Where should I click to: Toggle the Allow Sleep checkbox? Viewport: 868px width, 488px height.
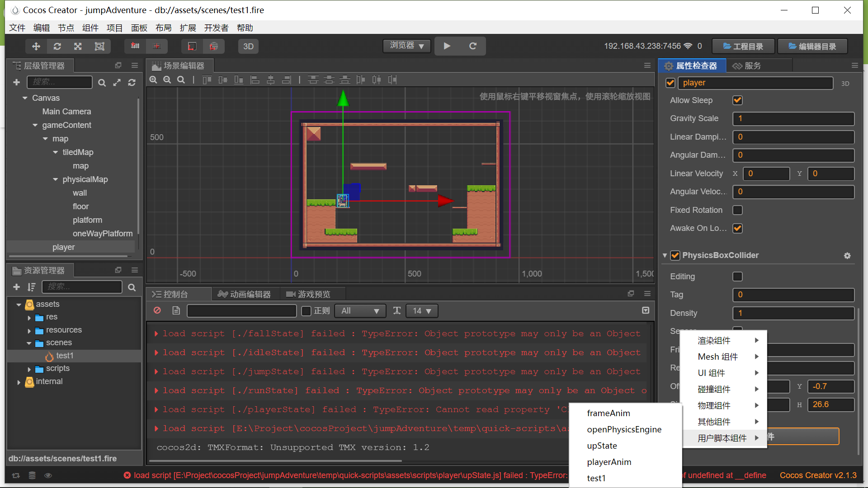pos(737,100)
